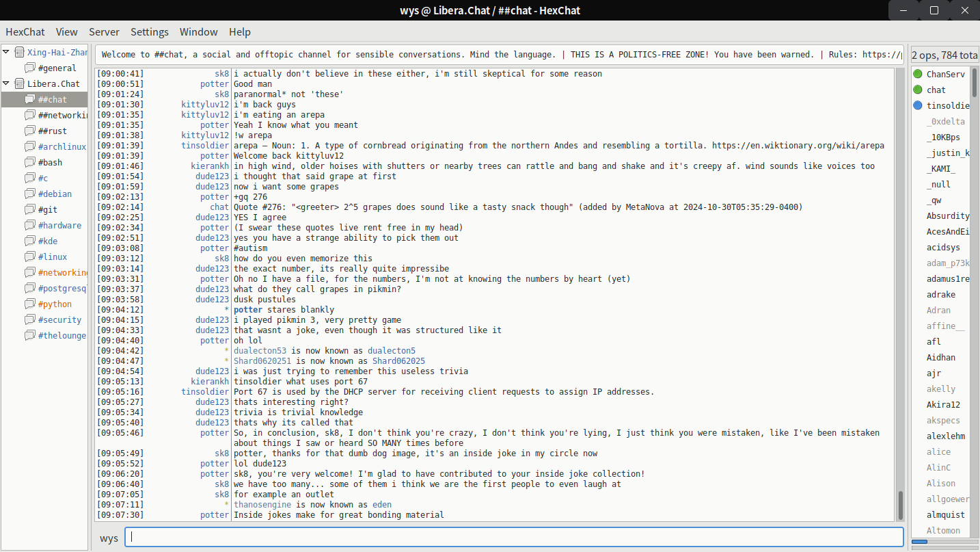Collapse the Libera.Chat server tree
This screenshot has width=980, height=552.
pyautogui.click(x=7, y=83)
